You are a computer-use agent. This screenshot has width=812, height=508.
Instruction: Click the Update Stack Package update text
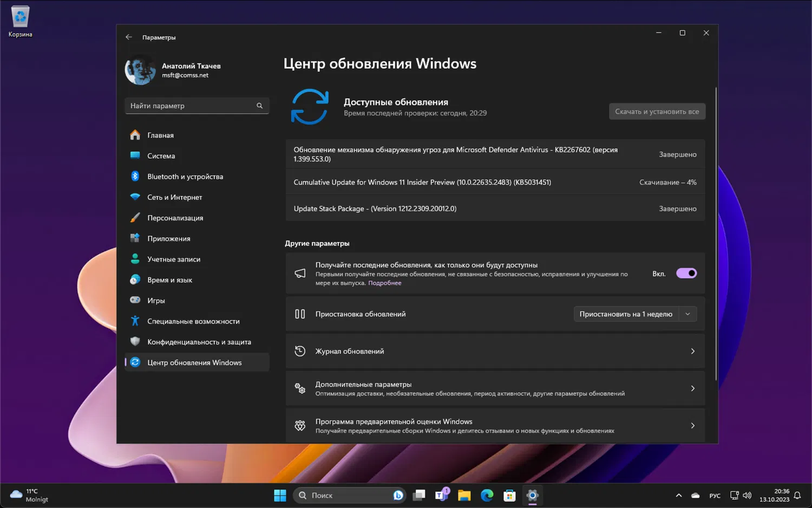(375, 209)
